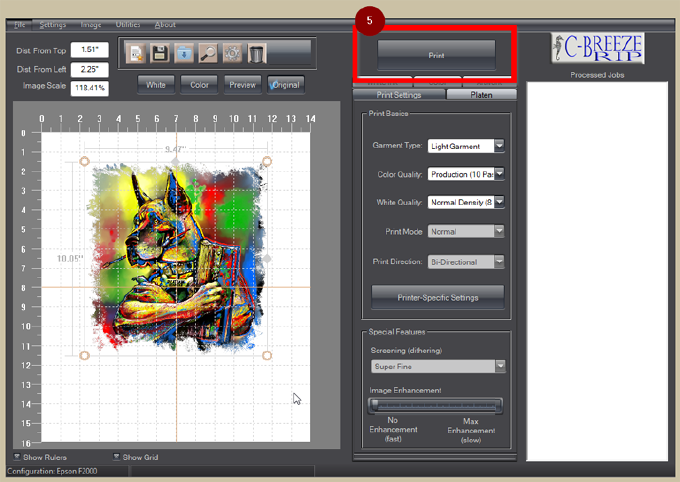The image size is (680, 482).
Task: Toggle the Show Rulers checkbox
Action: click(17, 456)
